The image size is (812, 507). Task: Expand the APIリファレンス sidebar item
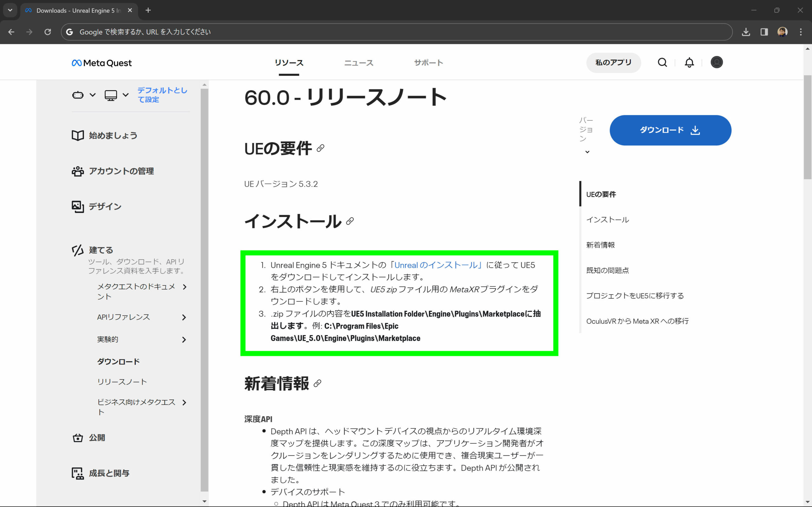(184, 317)
